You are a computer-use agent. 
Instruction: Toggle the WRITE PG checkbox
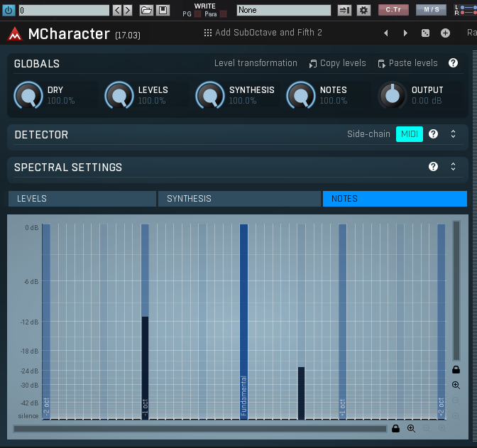click(x=197, y=14)
